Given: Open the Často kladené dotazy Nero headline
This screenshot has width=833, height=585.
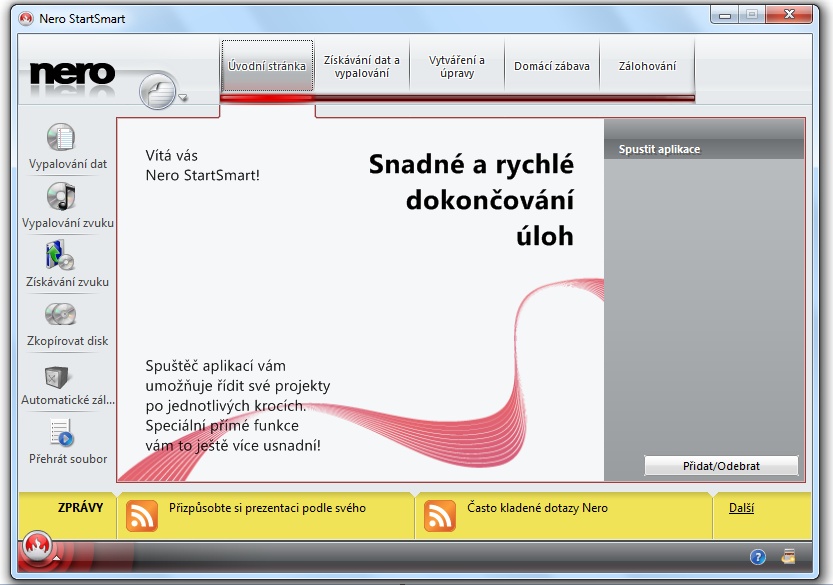Looking at the screenshot, I should click(x=537, y=508).
